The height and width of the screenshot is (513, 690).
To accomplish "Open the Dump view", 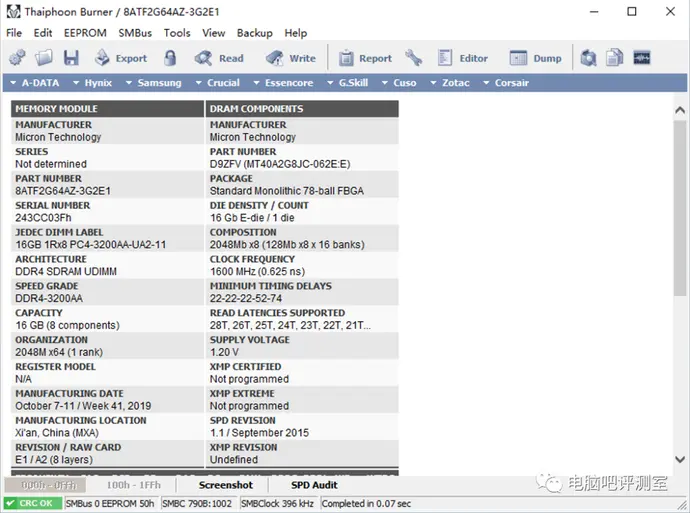I will click(x=536, y=58).
